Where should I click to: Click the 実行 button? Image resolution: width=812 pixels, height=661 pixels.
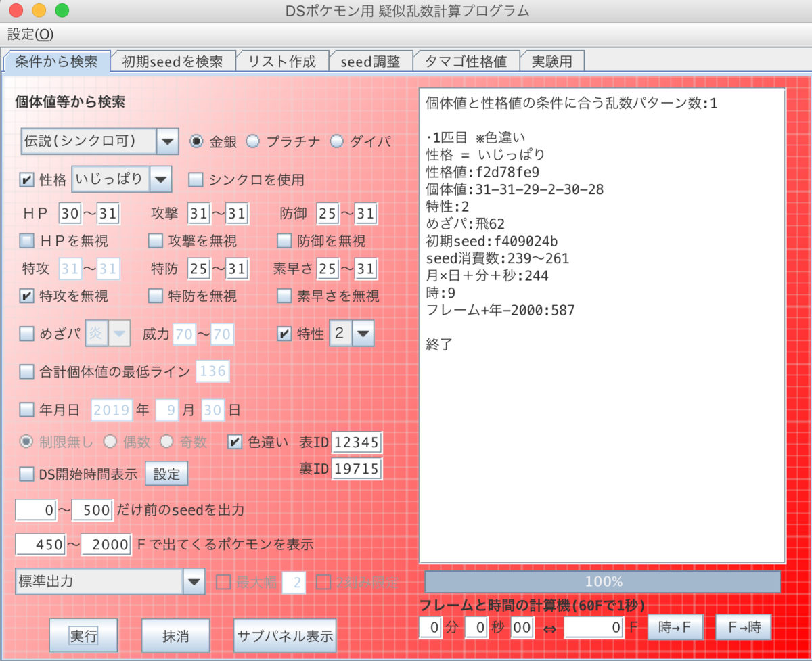(84, 636)
